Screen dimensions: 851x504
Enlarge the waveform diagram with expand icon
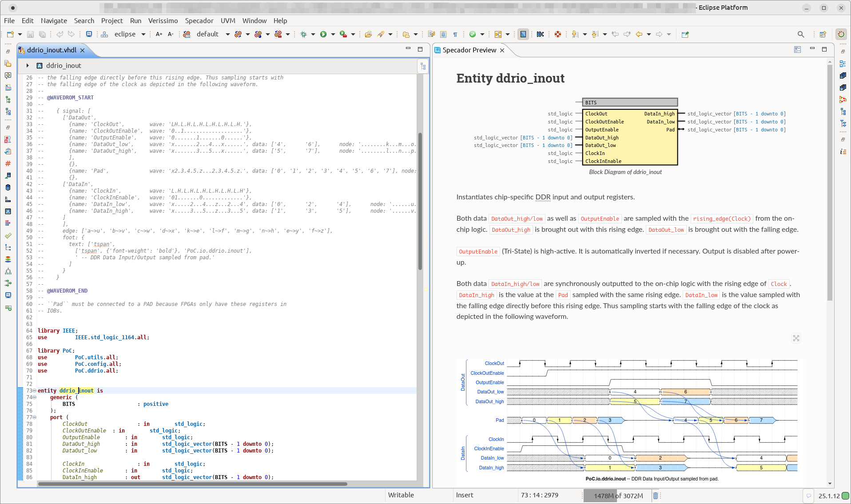(x=796, y=338)
